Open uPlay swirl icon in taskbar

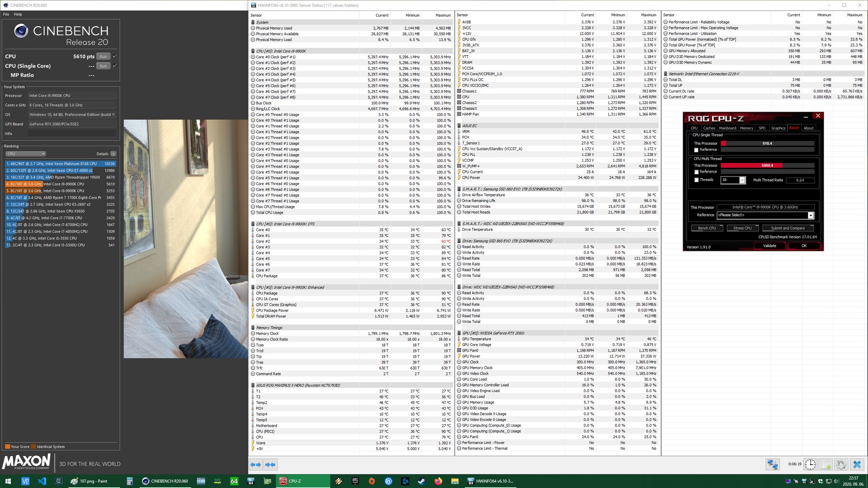pos(389,481)
